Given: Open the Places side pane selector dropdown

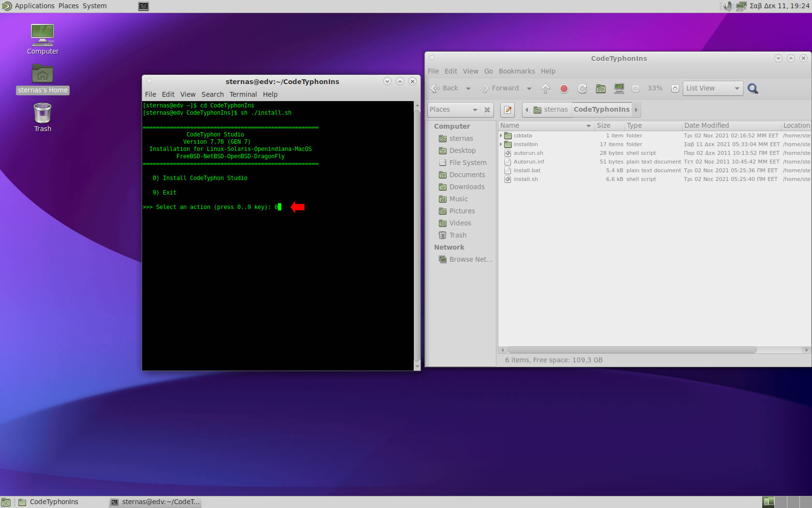Looking at the screenshot, I should [453, 110].
